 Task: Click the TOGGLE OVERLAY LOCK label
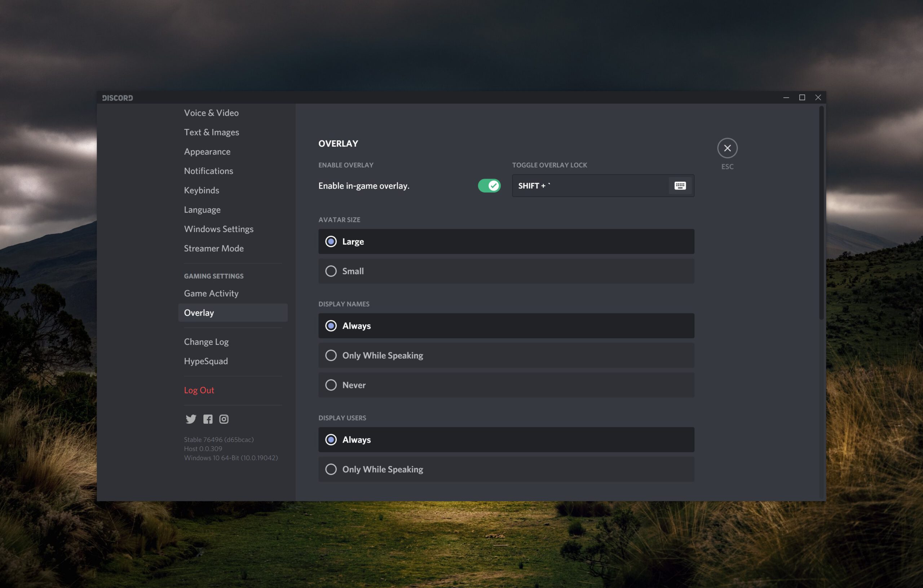(x=549, y=165)
